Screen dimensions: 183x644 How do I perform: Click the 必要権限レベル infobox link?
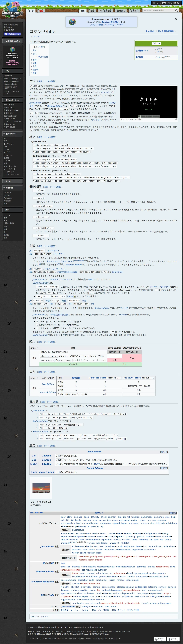coord(142,51)
